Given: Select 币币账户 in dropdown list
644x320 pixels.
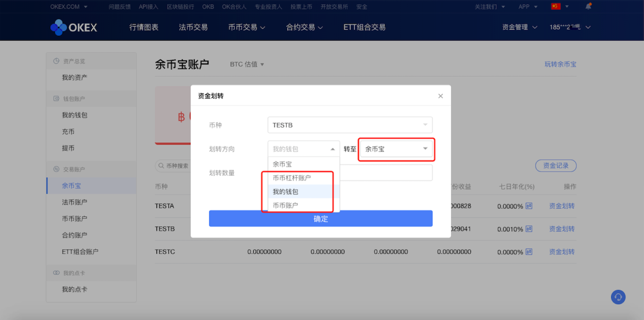Looking at the screenshot, I should pos(304,205).
